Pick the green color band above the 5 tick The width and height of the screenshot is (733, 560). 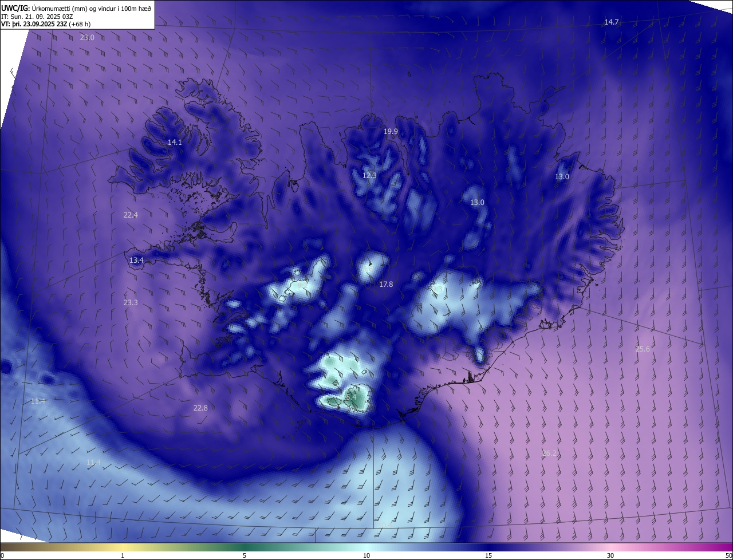(245, 547)
